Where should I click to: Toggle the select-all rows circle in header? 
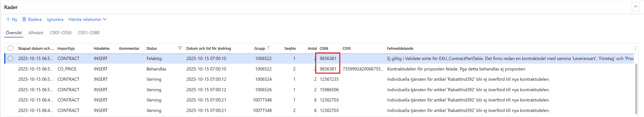[10, 48]
